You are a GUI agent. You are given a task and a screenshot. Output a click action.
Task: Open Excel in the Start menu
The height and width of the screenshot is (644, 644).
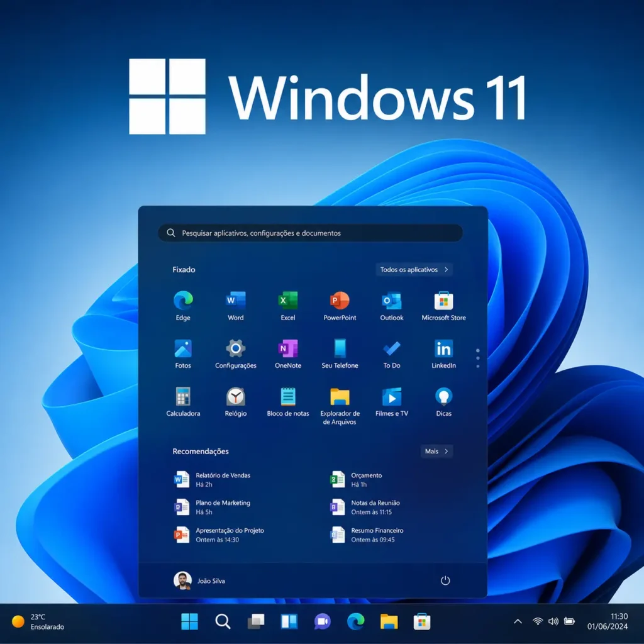(x=288, y=306)
